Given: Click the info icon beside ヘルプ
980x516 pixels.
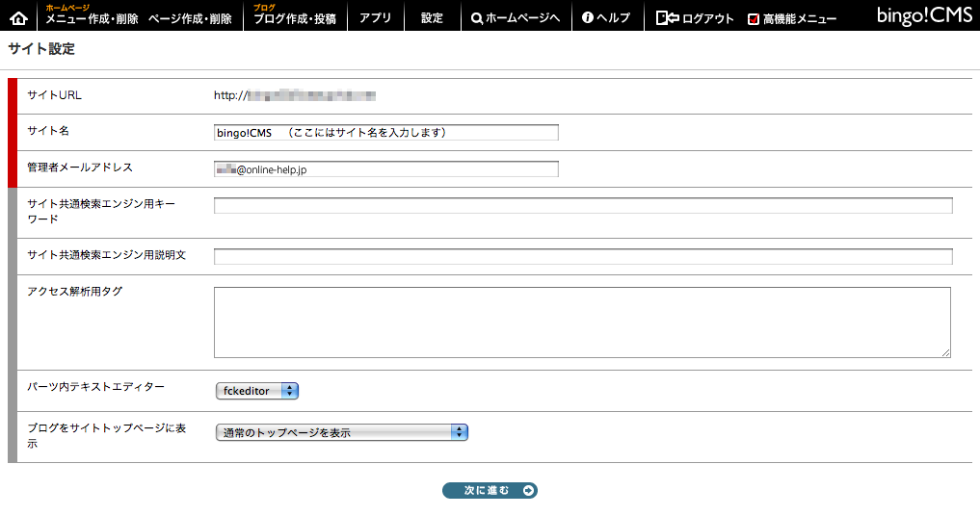Looking at the screenshot, I should coord(587,18).
